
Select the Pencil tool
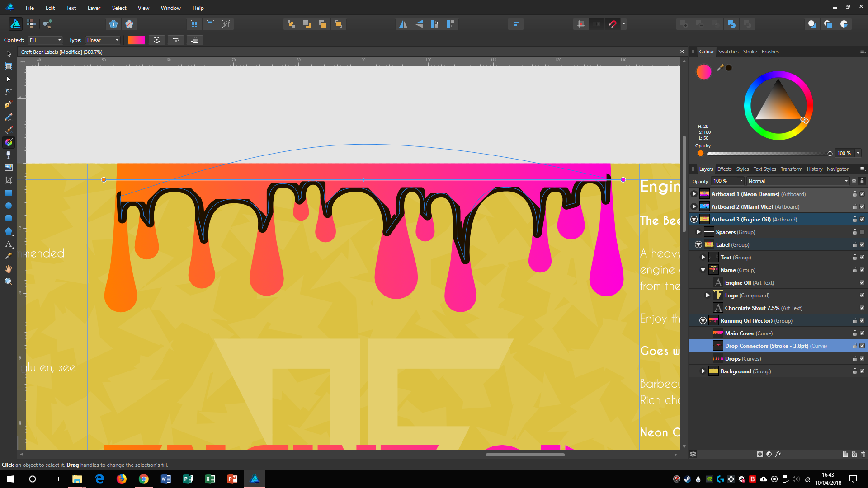tap(9, 117)
